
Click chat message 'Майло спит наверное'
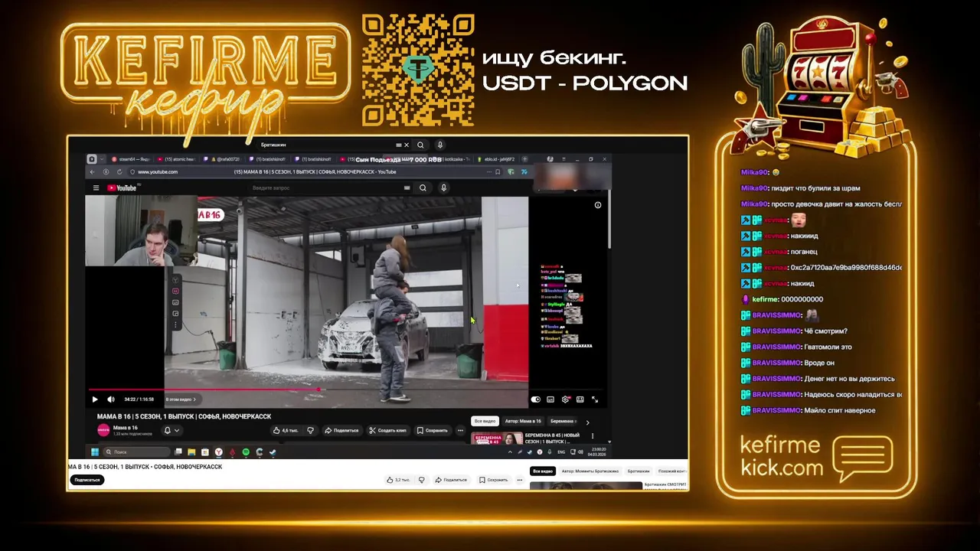point(840,410)
